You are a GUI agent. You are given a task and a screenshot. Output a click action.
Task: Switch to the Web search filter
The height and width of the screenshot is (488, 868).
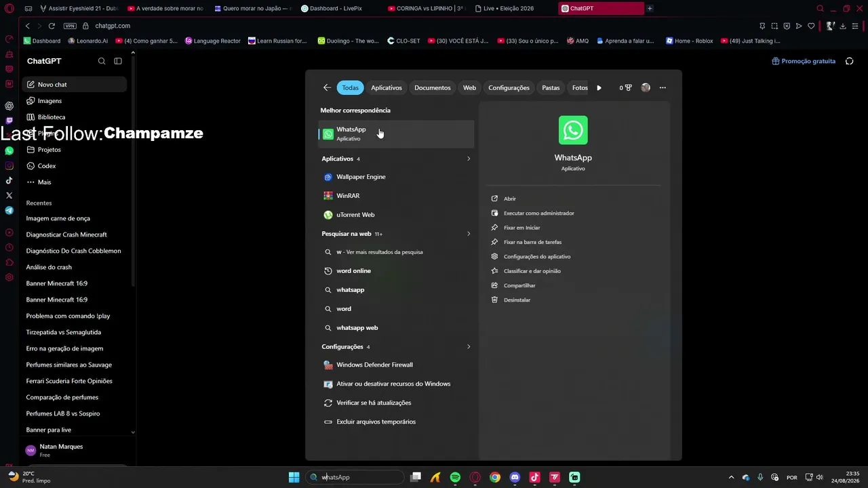469,87
